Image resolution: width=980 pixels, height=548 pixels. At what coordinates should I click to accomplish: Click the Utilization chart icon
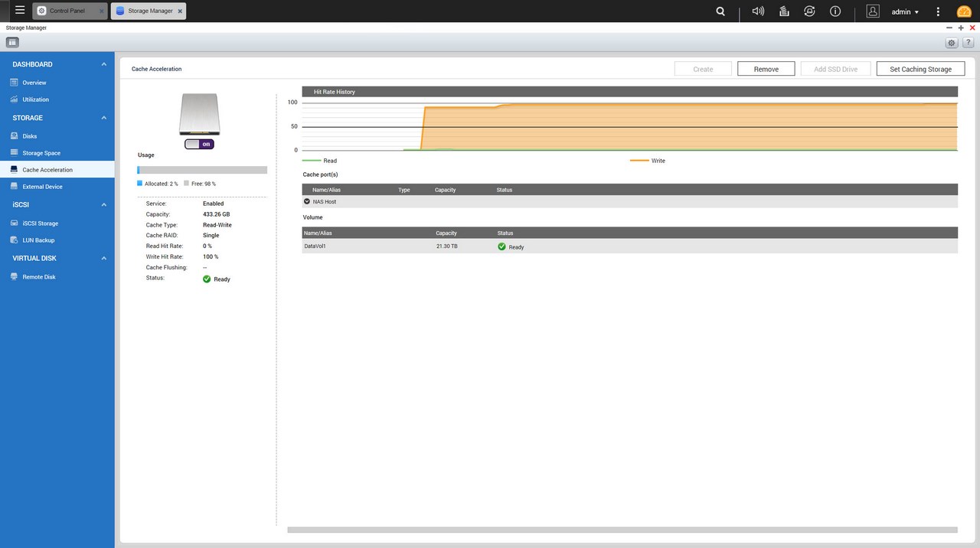[x=14, y=99]
